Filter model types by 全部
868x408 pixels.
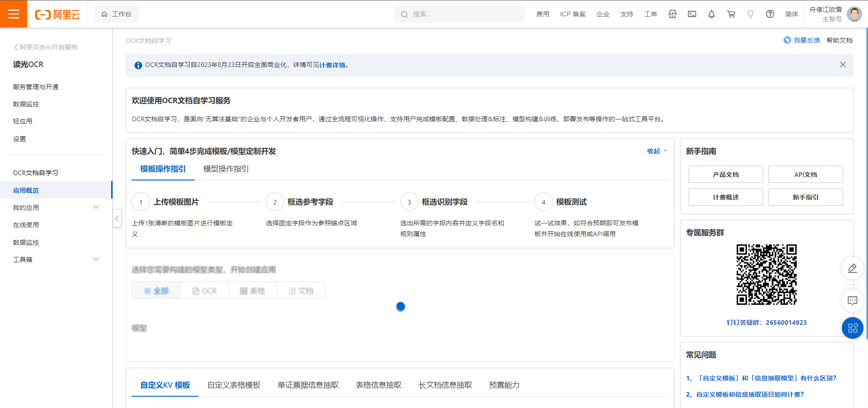tap(156, 290)
